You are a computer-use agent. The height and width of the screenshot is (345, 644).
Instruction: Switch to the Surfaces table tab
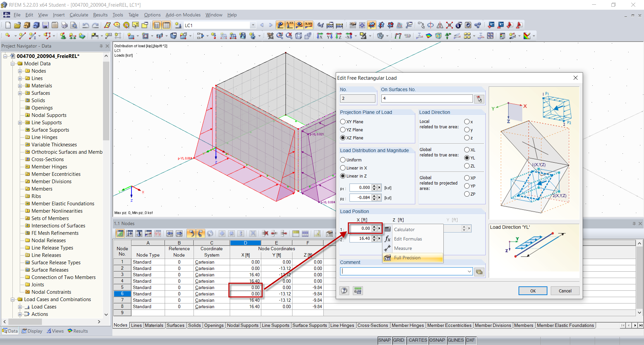tap(175, 325)
